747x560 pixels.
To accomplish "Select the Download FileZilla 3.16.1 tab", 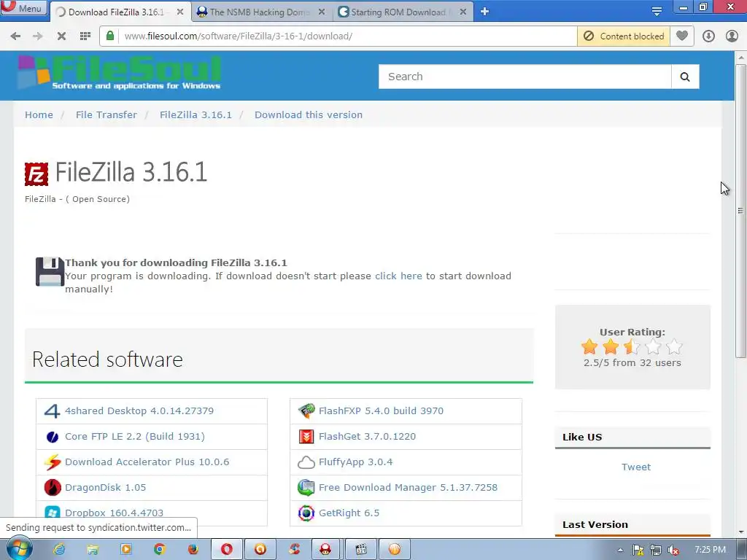I will 119,12.
